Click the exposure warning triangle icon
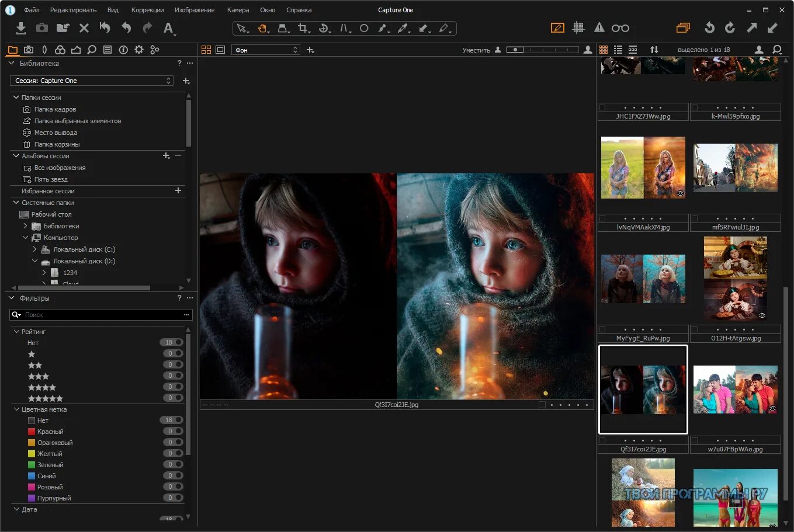 599,27
